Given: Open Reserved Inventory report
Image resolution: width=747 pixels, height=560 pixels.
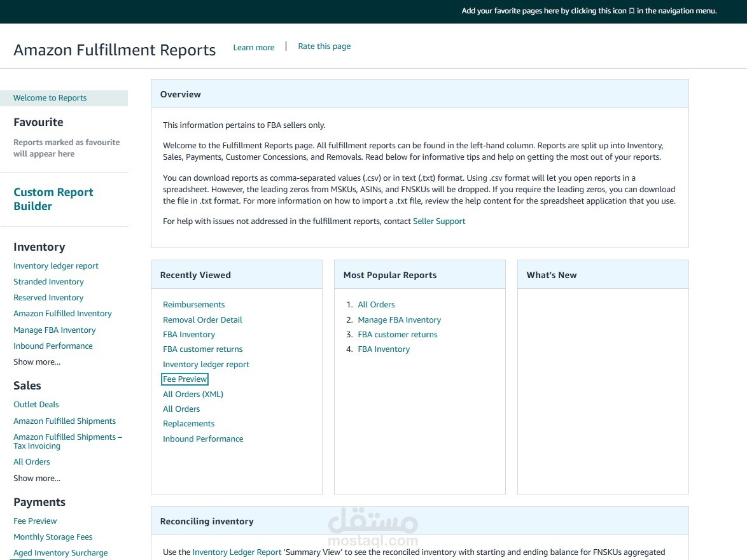Looking at the screenshot, I should 48,297.
